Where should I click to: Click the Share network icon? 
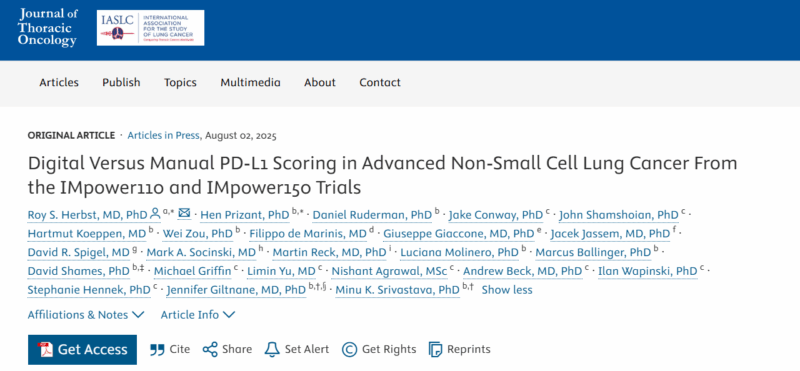tap(210, 350)
